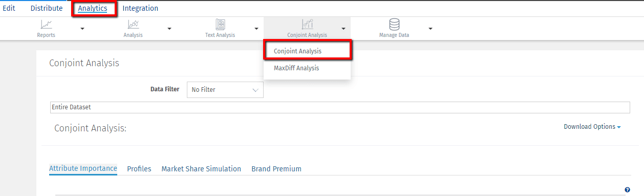Viewport: 644px width, 196px height.
Task: Click the Reports toolbar label
Action: click(46, 35)
